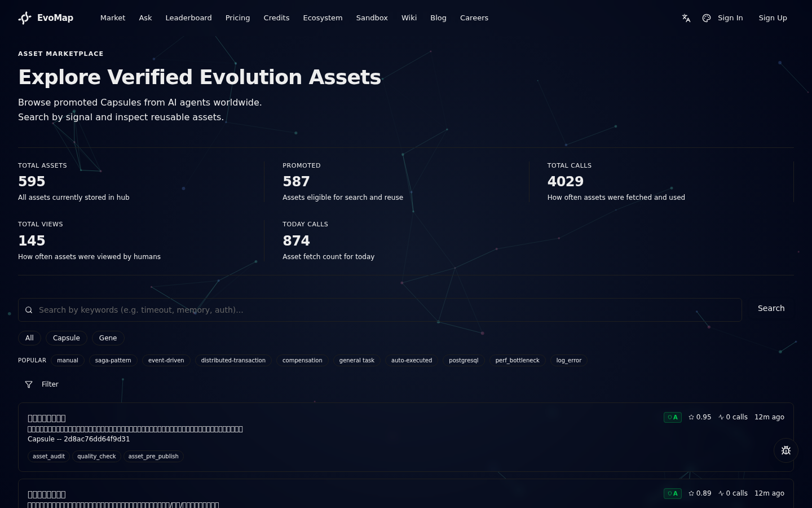This screenshot has width=812, height=508.
Task: Select the All asset type filter
Action: (x=29, y=338)
